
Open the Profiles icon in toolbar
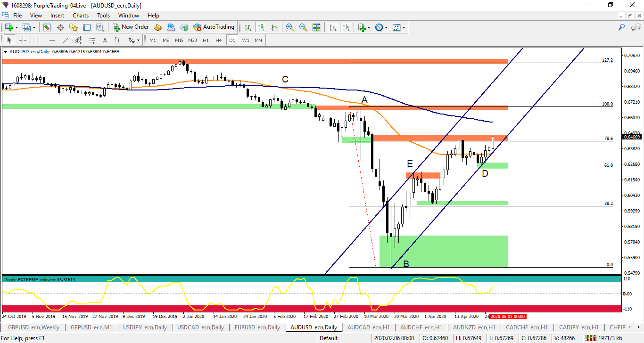26,27
